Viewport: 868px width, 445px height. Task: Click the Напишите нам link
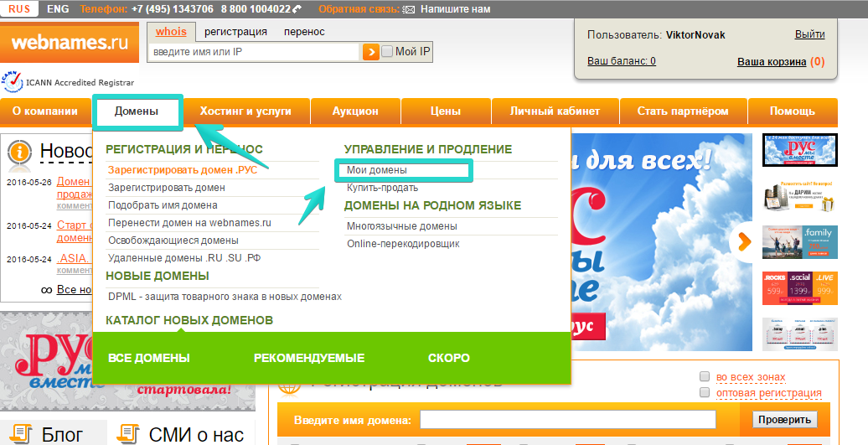tap(456, 9)
